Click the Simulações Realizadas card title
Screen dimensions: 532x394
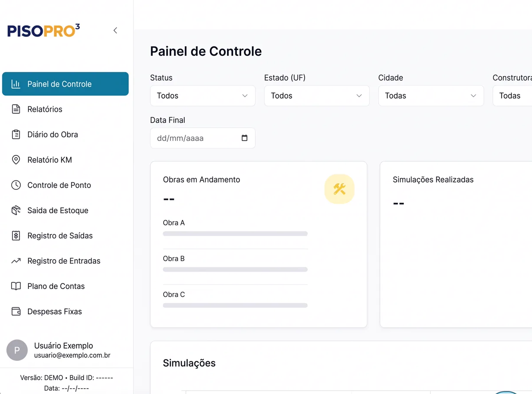(433, 179)
